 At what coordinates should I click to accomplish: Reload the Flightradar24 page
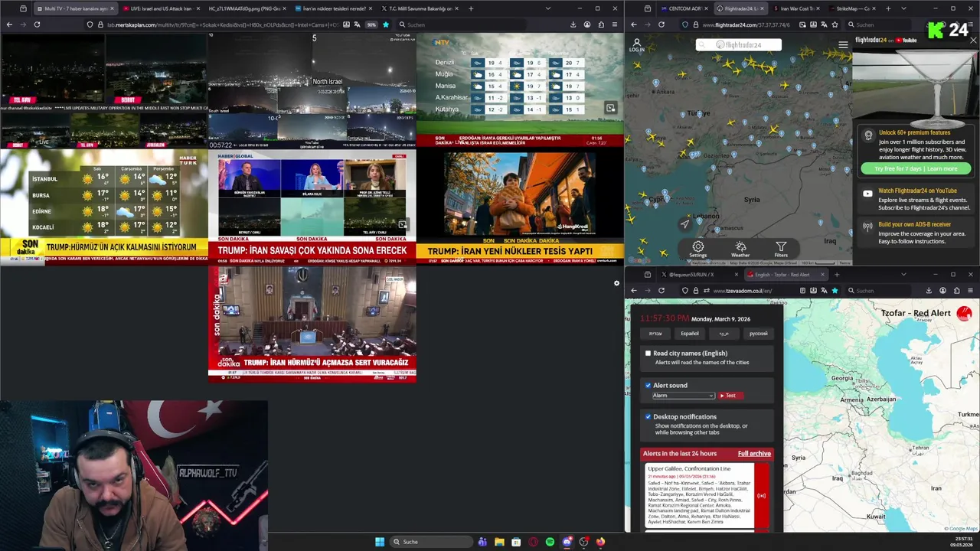(x=661, y=24)
